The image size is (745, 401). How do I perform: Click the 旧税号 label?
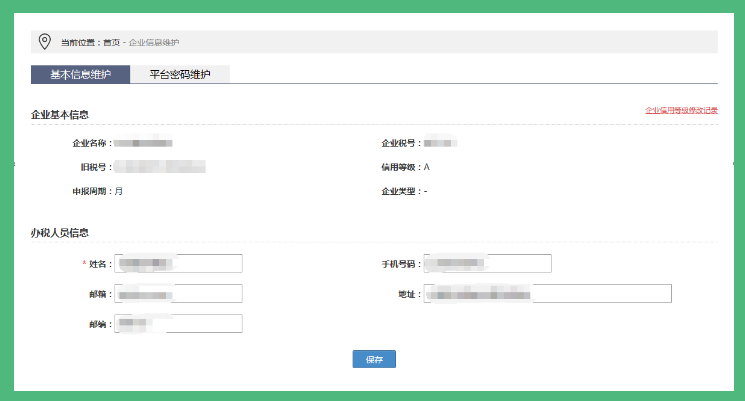coord(94,167)
